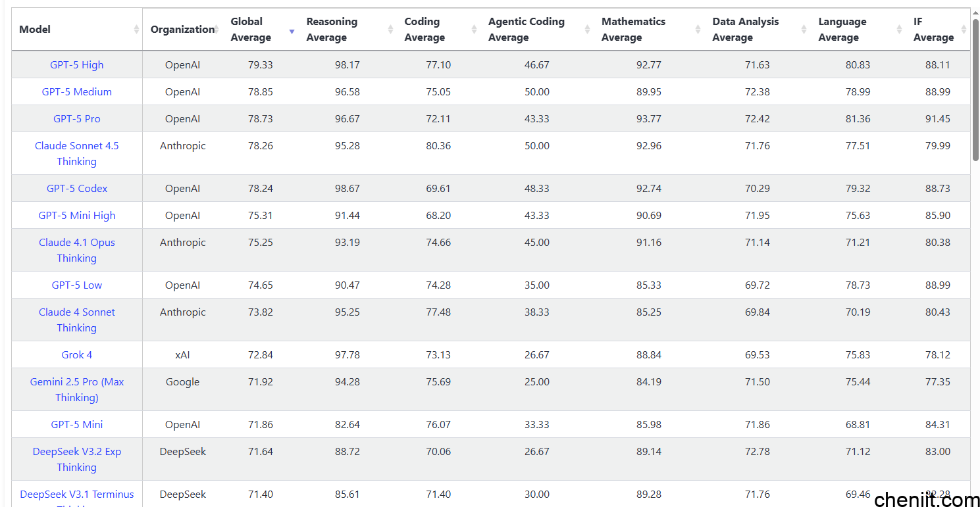Screen dimensions: 980x507
Task: Click sort arrow in Global Average header
Action: (x=292, y=30)
